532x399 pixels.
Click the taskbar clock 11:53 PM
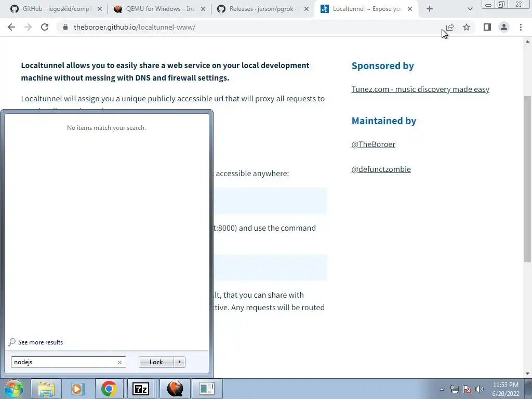506,389
